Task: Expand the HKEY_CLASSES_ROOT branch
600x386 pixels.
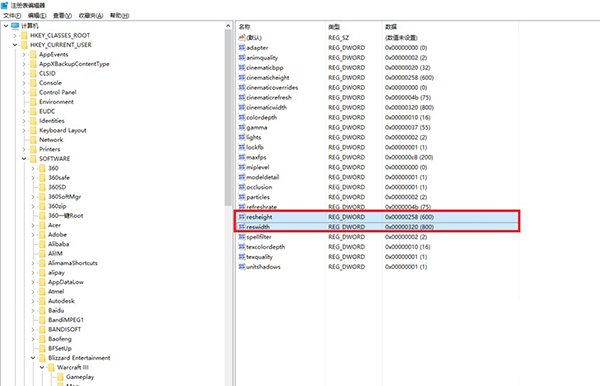Action: click(x=15, y=35)
